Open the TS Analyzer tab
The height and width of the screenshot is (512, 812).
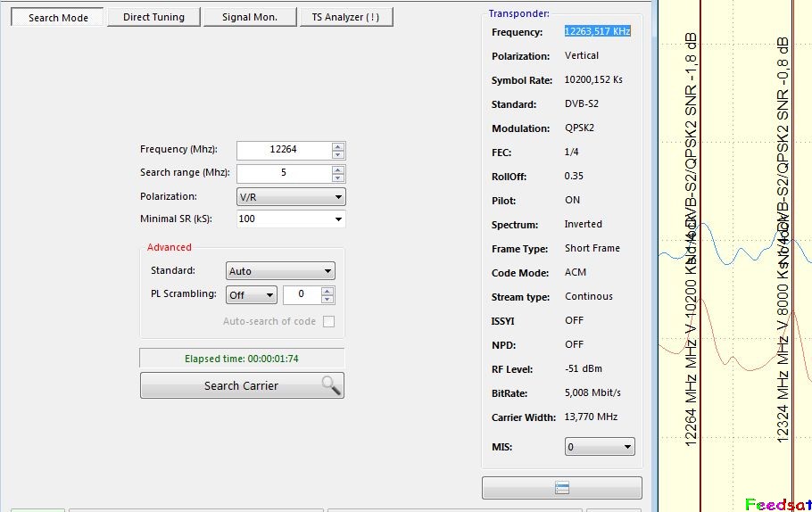coord(346,17)
